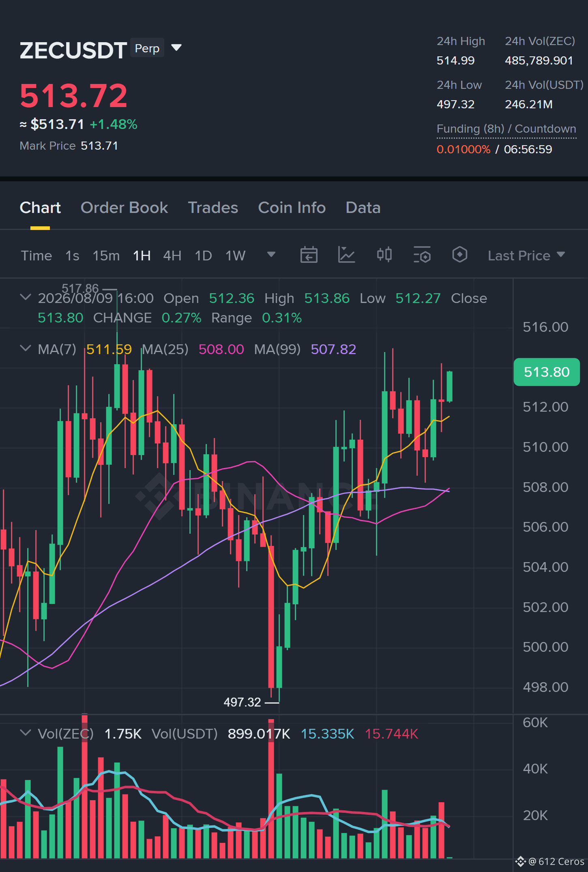
Task: Click the 485,789.901 ZEC volume value
Action: pyautogui.click(x=539, y=60)
